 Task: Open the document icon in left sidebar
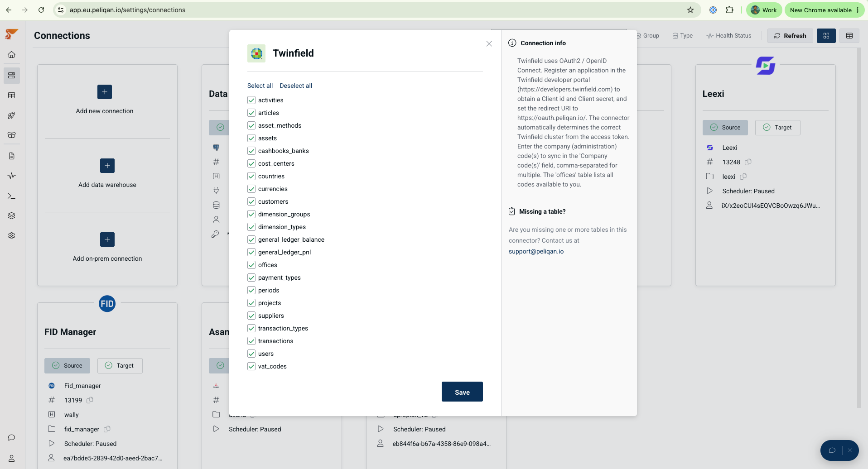click(x=12, y=156)
